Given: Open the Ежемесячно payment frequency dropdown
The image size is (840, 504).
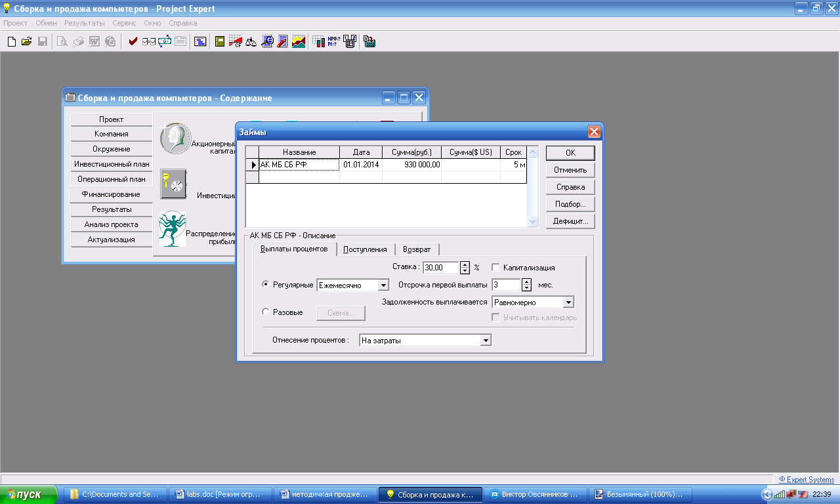Looking at the screenshot, I should pos(383,285).
